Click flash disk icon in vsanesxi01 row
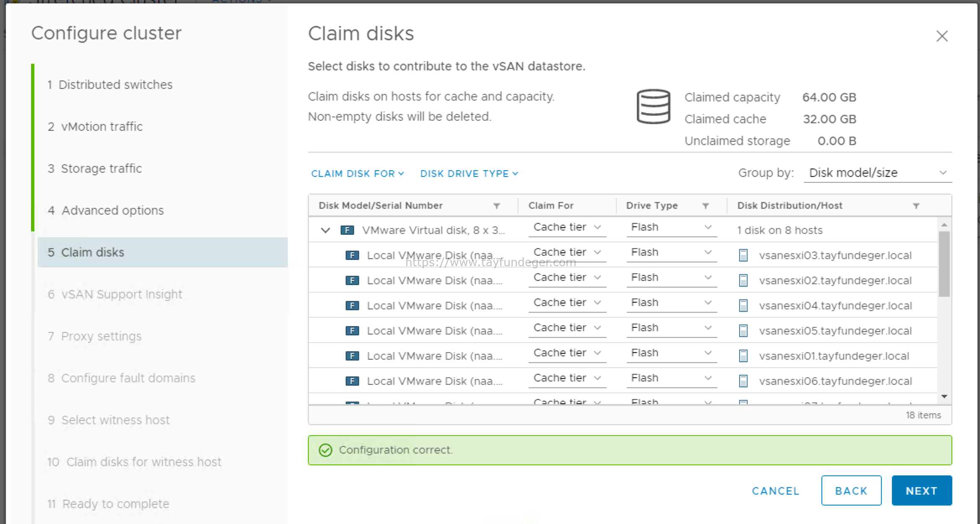Viewport: 980px width, 524px height. tap(352, 356)
